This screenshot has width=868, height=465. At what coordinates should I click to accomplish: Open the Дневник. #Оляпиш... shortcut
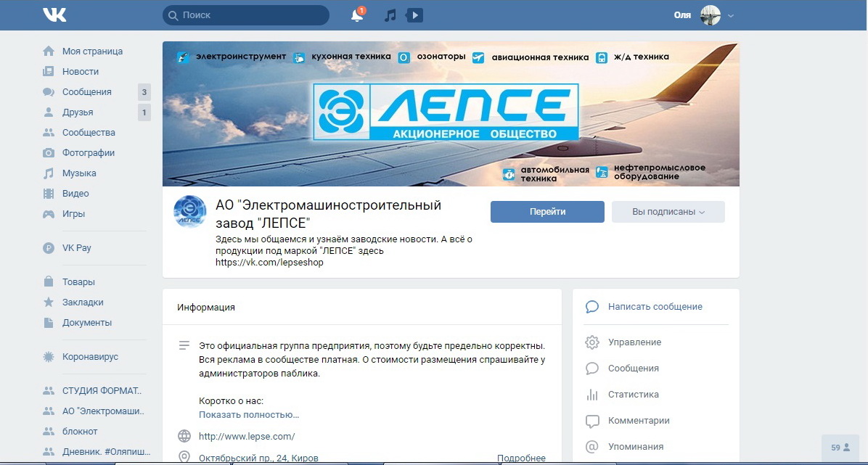click(106, 452)
